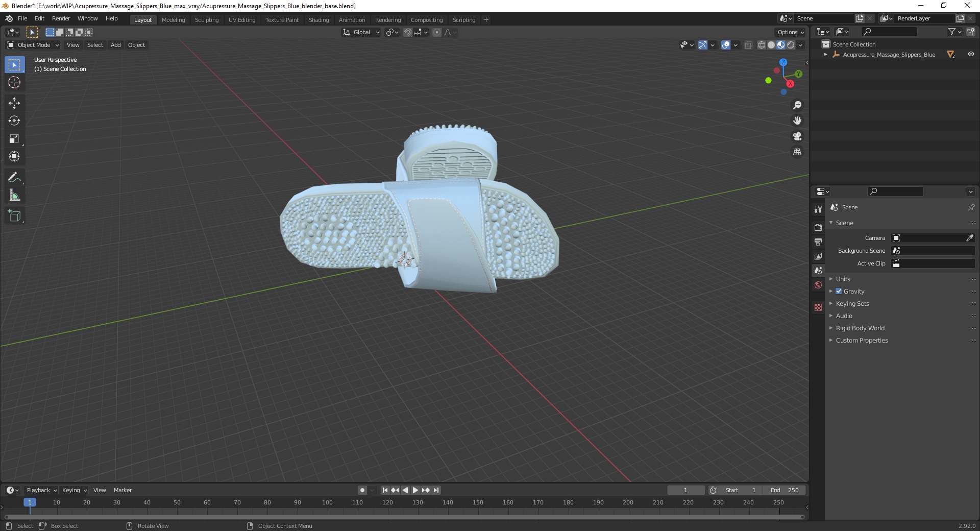Toggle camera view with the camera icon
This screenshot has height=531, width=980.
pyautogui.click(x=797, y=136)
